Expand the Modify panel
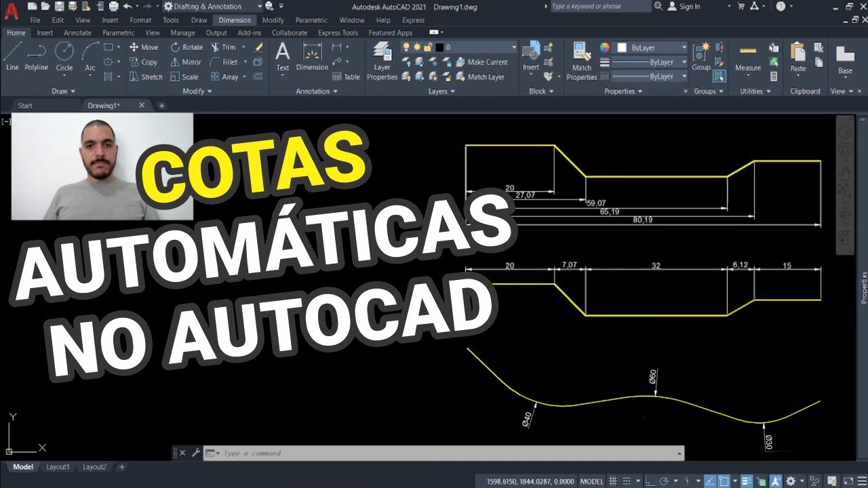 pos(197,91)
